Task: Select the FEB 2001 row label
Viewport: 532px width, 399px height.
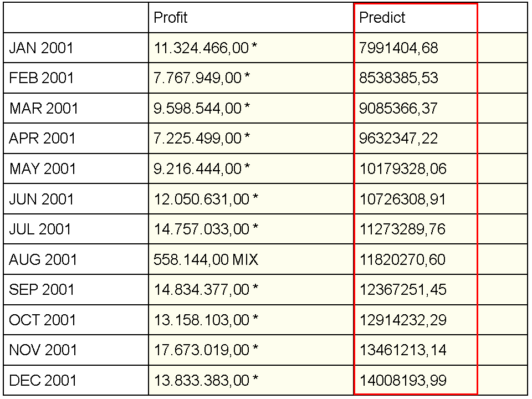Action: pyautogui.click(x=42, y=78)
